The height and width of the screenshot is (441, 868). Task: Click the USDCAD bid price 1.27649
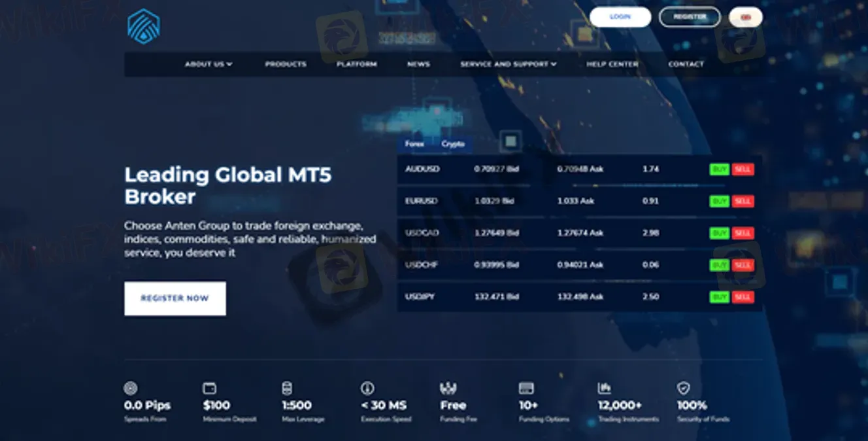[x=497, y=233]
